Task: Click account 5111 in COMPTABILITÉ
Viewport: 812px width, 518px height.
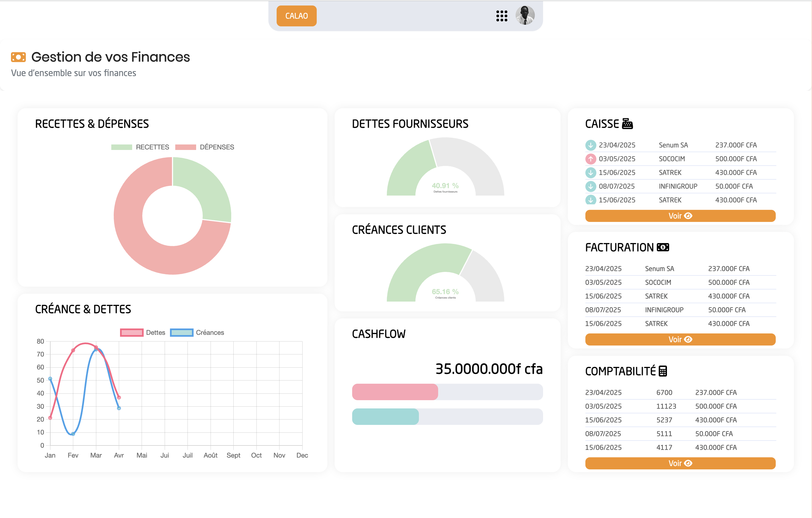Action: (x=664, y=434)
